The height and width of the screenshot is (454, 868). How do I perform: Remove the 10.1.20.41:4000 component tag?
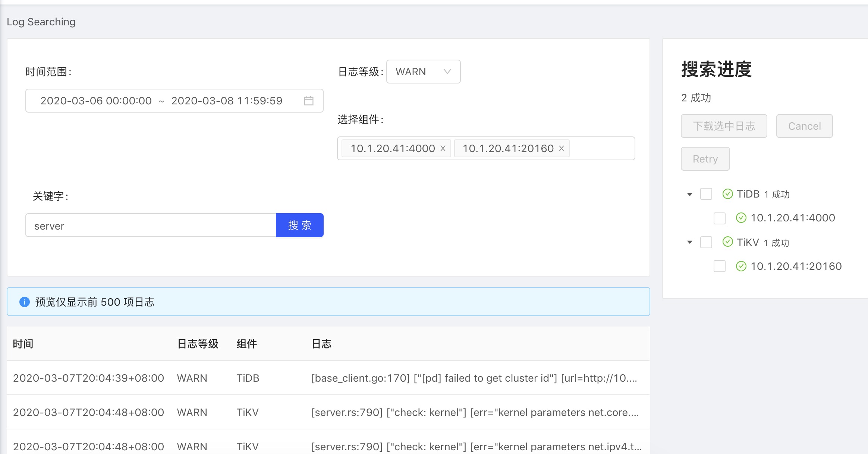443,148
